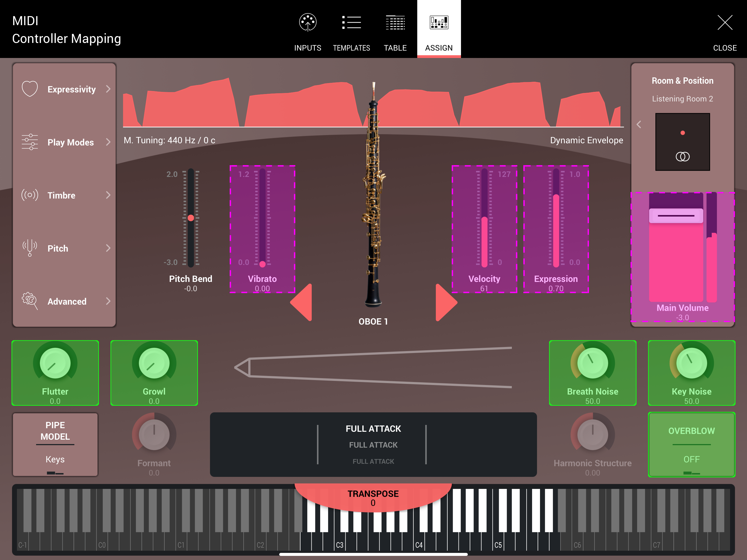Viewport: 747px width, 560px height.
Task: Click the dynamic envelope waveform display
Action: point(373,102)
